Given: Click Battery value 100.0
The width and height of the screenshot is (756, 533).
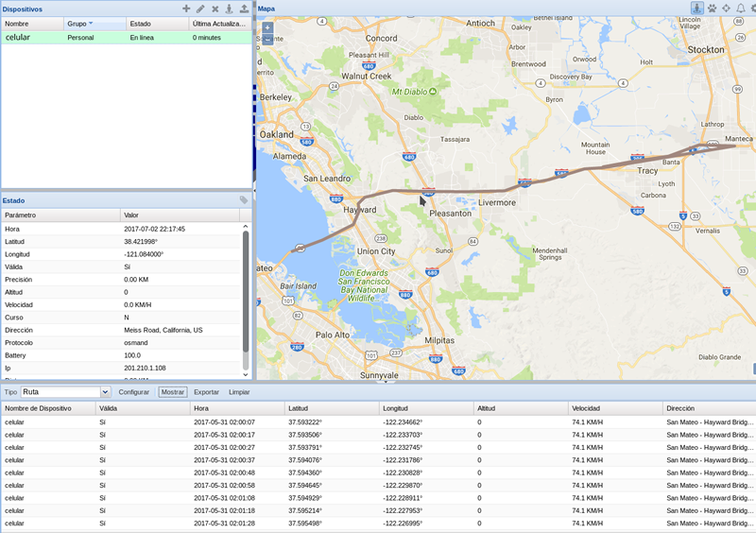Looking at the screenshot, I should point(132,355).
